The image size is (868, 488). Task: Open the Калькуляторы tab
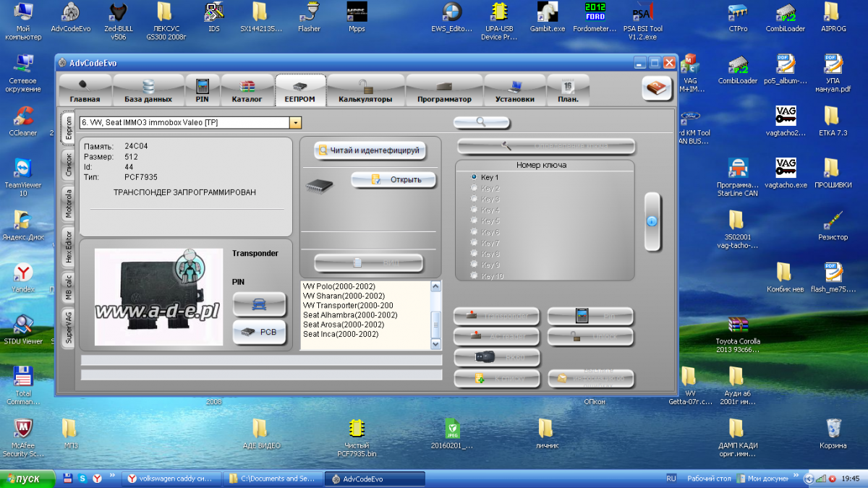[365, 90]
